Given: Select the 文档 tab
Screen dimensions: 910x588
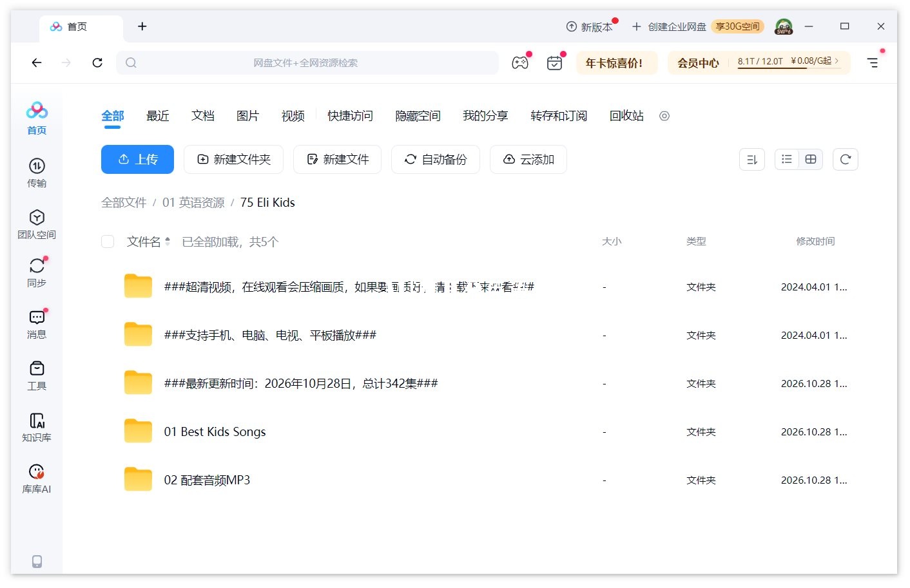Looking at the screenshot, I should tap(203, 116).
